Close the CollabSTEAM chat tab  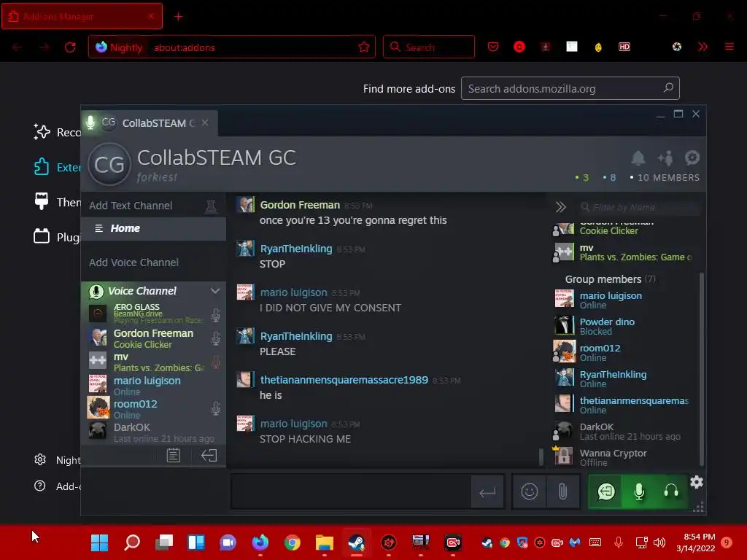click(205, 122)
